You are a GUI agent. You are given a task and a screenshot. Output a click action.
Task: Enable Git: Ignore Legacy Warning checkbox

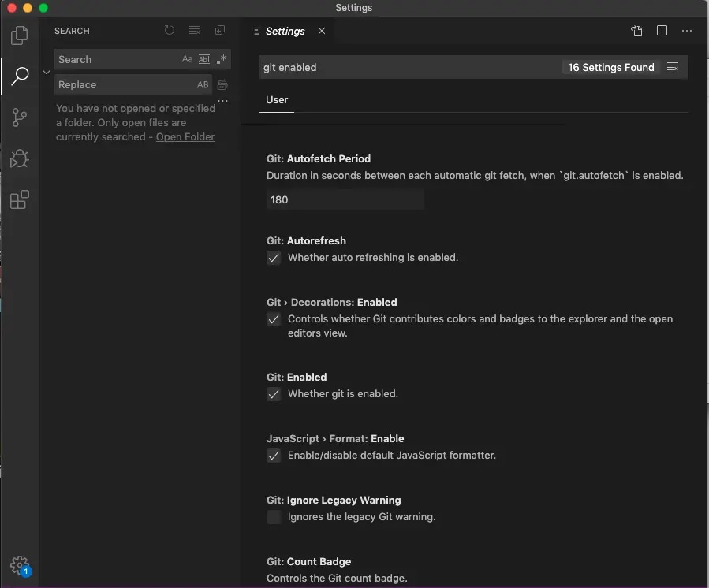[x=274, y=517]
